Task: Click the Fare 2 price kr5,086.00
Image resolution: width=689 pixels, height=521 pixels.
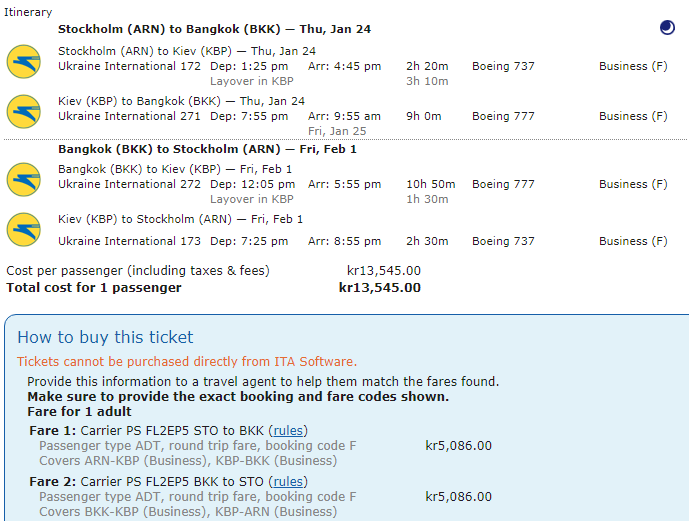Action: tap(458, 497)
